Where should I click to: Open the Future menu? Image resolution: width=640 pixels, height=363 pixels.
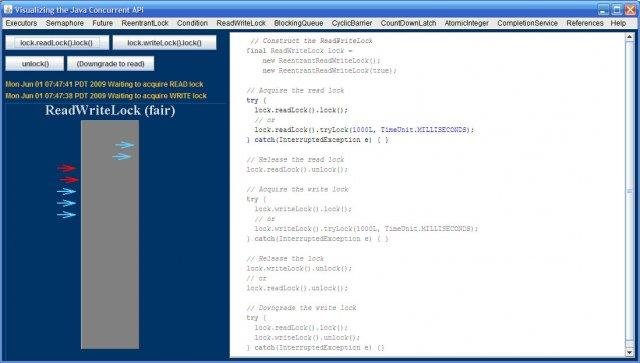[x=102, y=23]
